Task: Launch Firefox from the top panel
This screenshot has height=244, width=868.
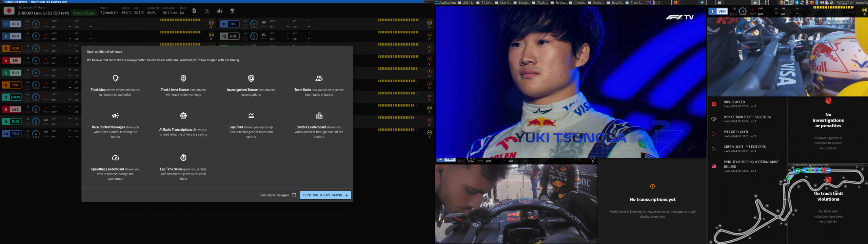Action: pos(675,2)
